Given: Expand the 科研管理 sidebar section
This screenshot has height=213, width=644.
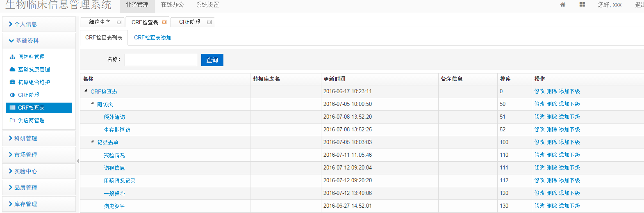Looking at the screenshot, I should pyautogui.click(x=25, y=138).
